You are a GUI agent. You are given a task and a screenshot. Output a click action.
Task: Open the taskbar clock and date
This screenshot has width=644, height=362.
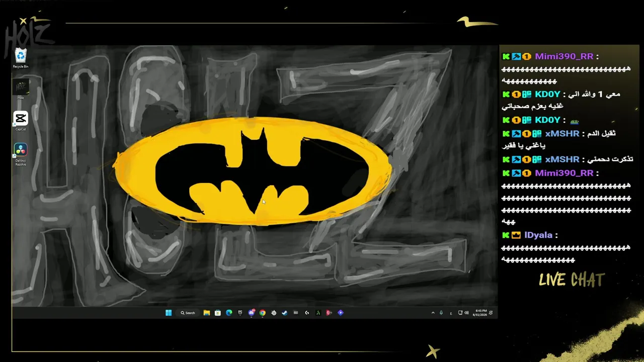480,313
